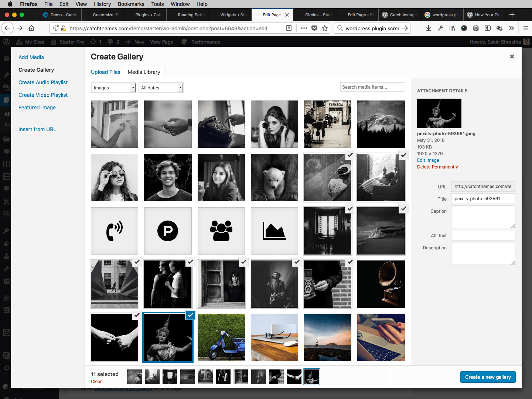Select the rotary telephone photo thumbnail
The image size is (532, 399).
point(221,124)
